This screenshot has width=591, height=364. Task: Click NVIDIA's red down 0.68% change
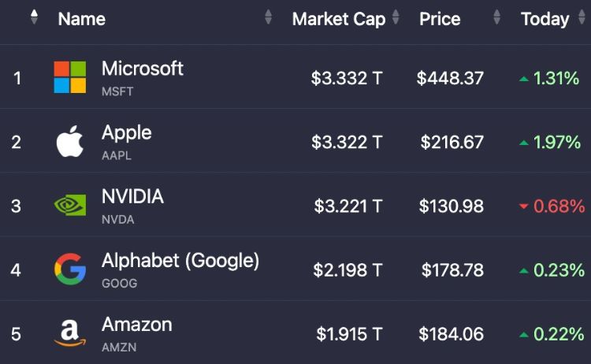pyautogui.click(x=552, y=206)
